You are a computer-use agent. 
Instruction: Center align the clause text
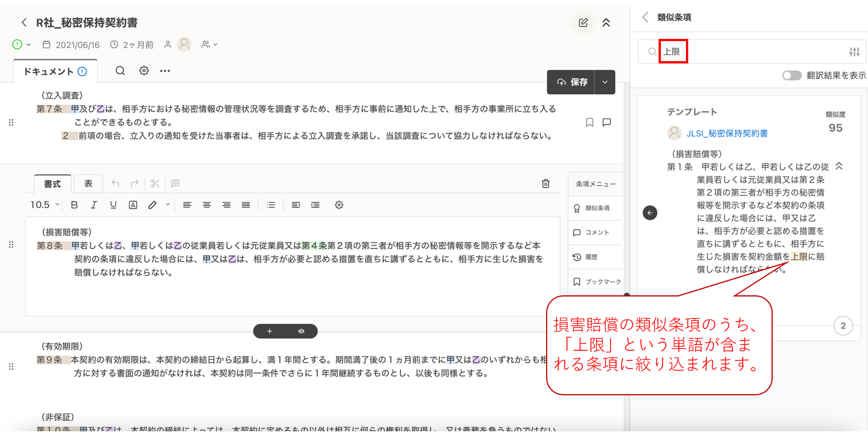[207, 205]
